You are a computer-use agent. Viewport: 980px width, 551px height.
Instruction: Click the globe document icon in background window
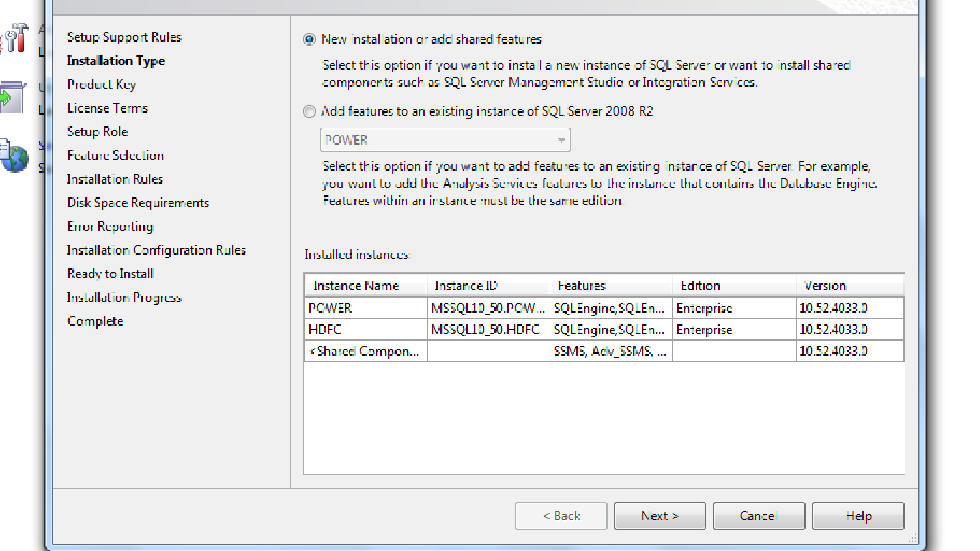(14, 156)
